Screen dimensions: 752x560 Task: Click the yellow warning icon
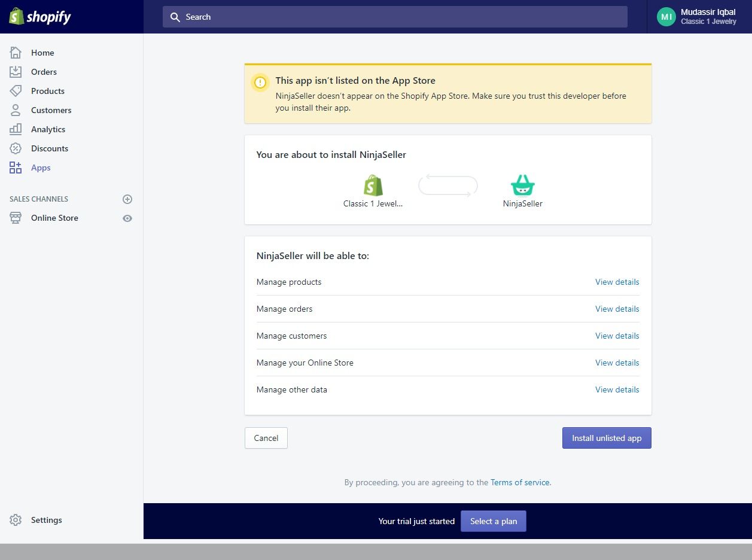click(x=260, y=83)
